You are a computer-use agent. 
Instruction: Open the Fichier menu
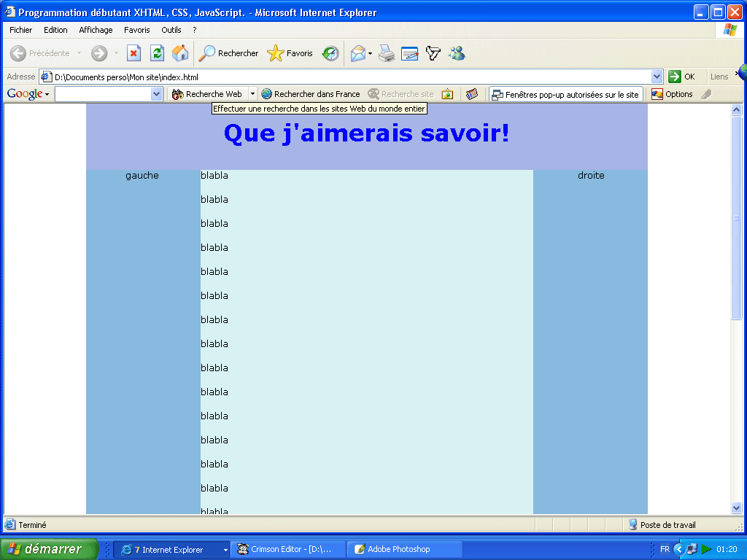(20, 30)
